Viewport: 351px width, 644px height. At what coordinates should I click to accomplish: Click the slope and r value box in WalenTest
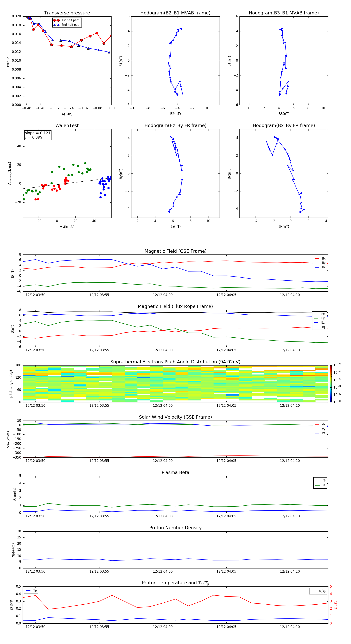[x=37, y=135]
